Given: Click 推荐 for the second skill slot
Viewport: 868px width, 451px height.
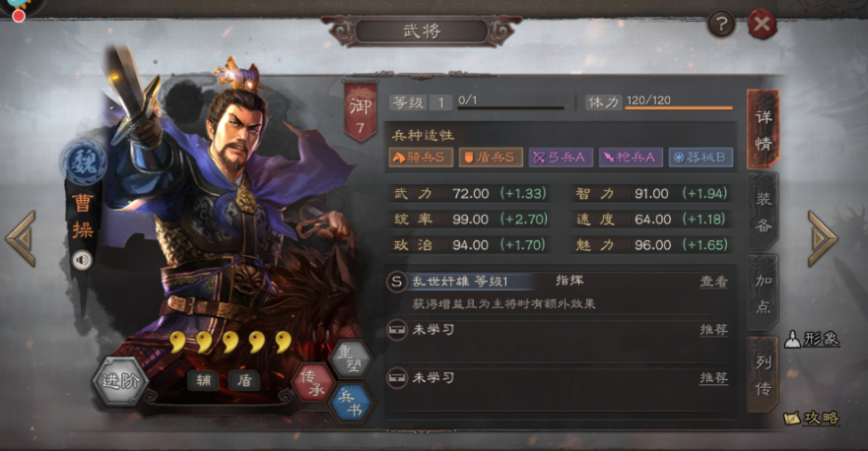Looking at the screenshot, I should (713, 378).
